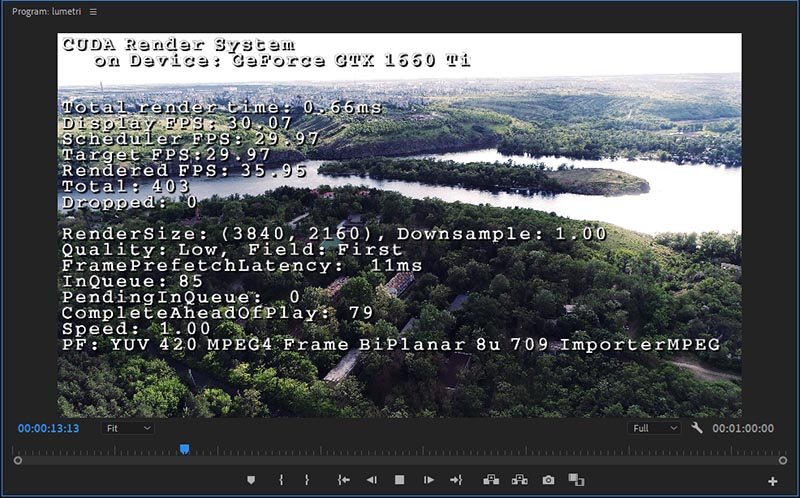This screenshot has height=498, width=800.
Task: Click the left zoom scroll bar handle
Action: (x=18, y=461)
